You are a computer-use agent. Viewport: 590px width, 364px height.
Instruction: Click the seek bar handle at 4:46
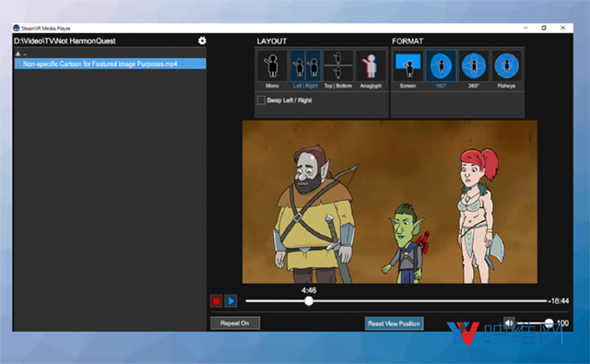click(309, 300)
